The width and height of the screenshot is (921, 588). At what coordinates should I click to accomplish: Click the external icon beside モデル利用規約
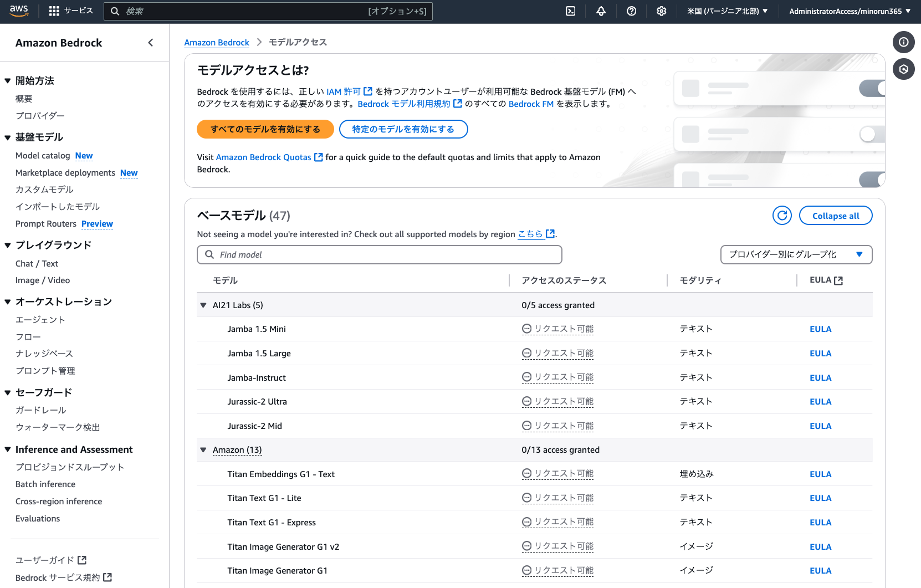(x=458, y=104)
